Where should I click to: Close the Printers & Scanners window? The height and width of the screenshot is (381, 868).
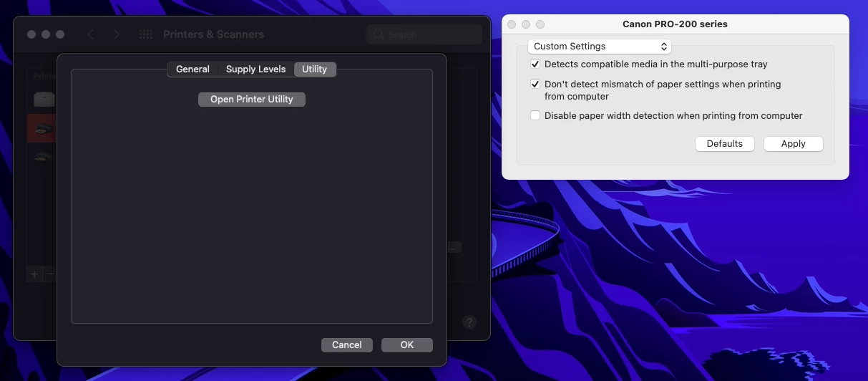pyautogui.click(x=31, y=34)
